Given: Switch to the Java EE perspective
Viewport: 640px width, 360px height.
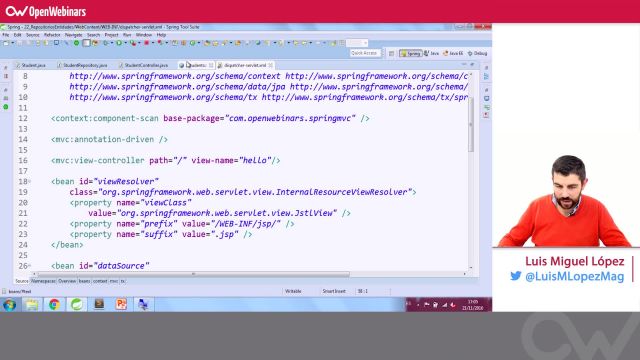Looking at the screenshot, I should tap(453, 53).
